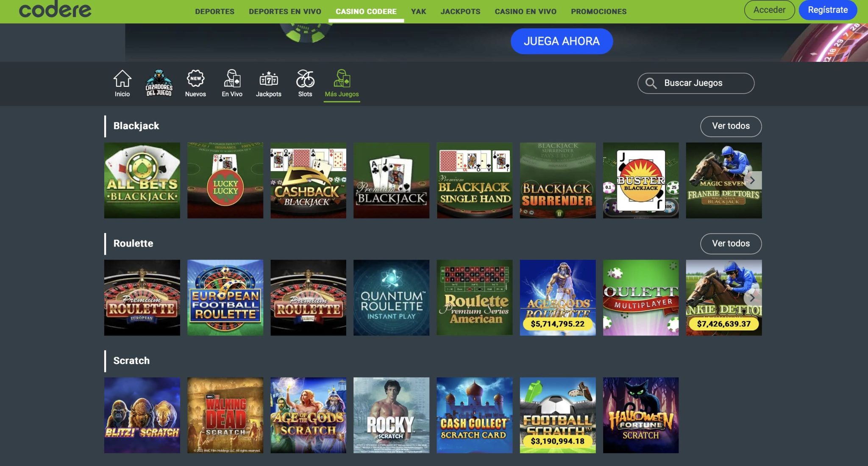Open the DEPORTES menu

[214, 11]
